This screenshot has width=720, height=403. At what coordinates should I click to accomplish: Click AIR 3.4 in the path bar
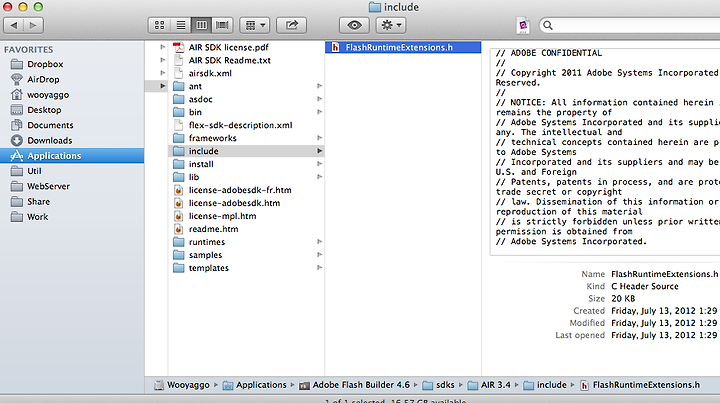[489, 385]
